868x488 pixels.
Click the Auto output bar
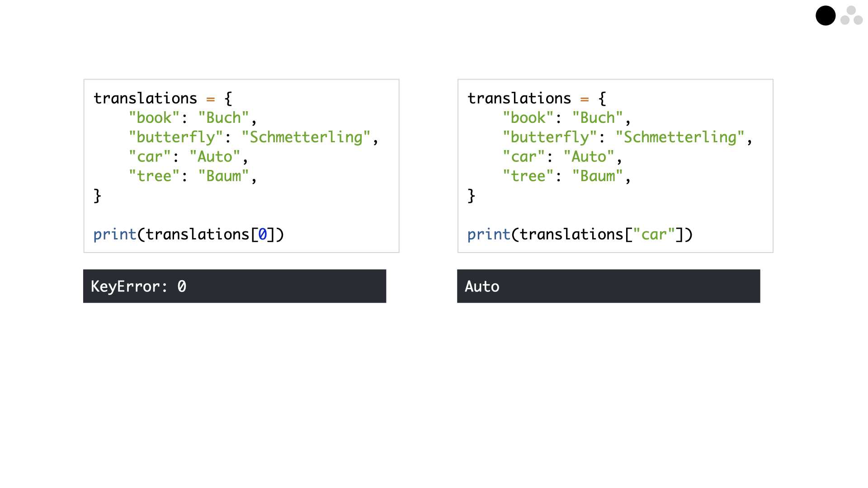(x=609, y=286)
